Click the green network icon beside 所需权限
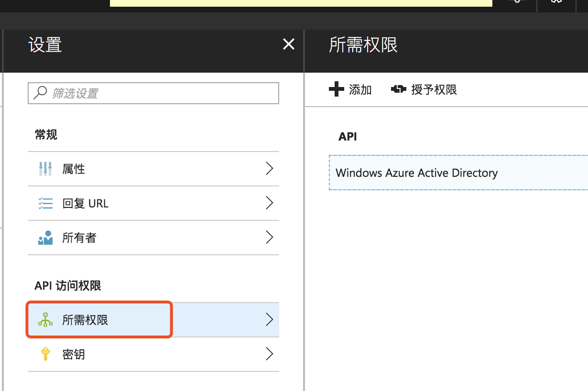Image resolution: width=588 pixels, height=391 pixels. click(45, 320)
